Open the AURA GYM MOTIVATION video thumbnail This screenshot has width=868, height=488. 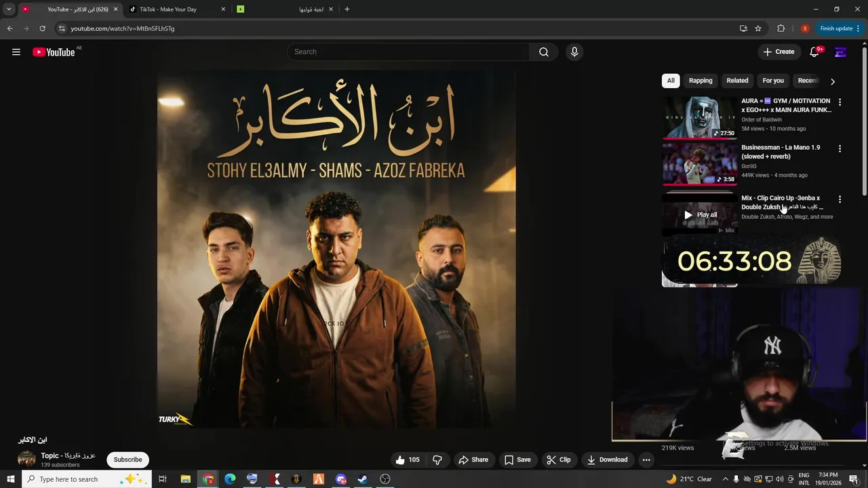pos(699,117)
